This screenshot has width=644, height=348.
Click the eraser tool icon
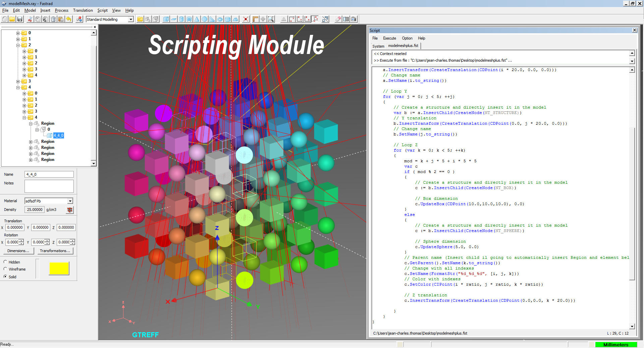[x=338, y=19]
